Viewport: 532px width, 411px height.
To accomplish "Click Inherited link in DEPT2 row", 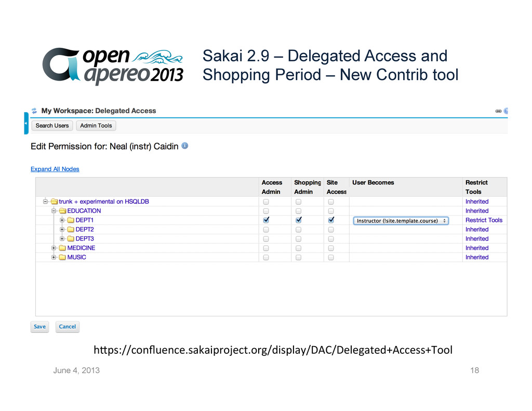I will click(477, 230).
